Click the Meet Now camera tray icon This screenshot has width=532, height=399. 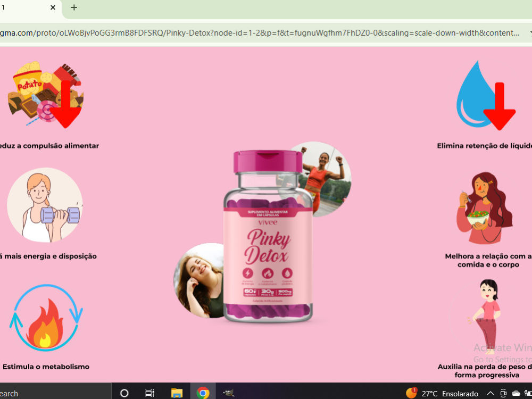point(503,393)
